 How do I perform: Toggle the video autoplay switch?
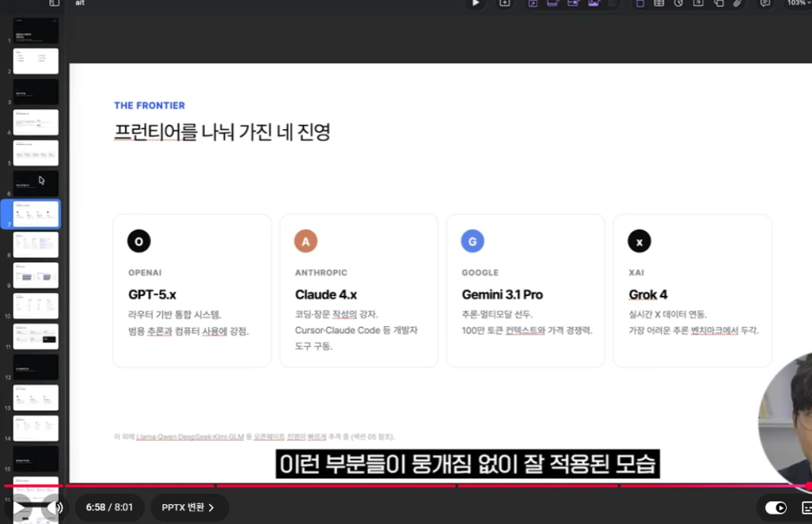[x=776, y=508]
